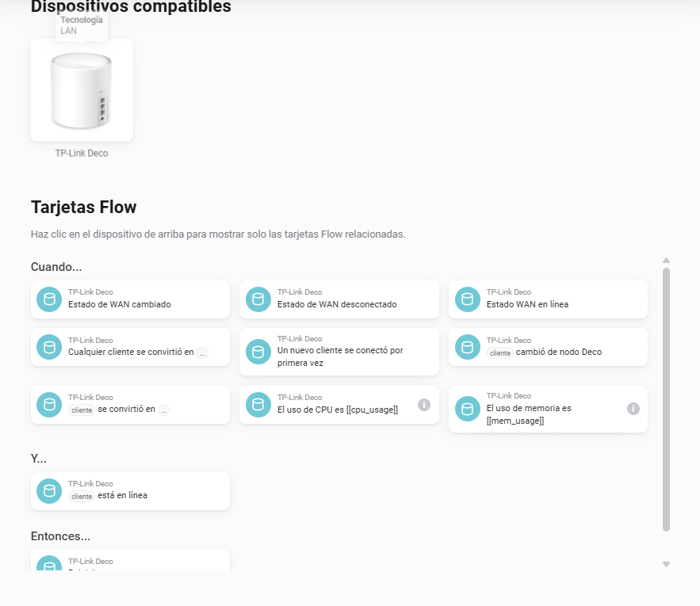Click ellipsis tag after 'cliente se convirtió en'
700x606 pixels.
click(x=164, y=410)
